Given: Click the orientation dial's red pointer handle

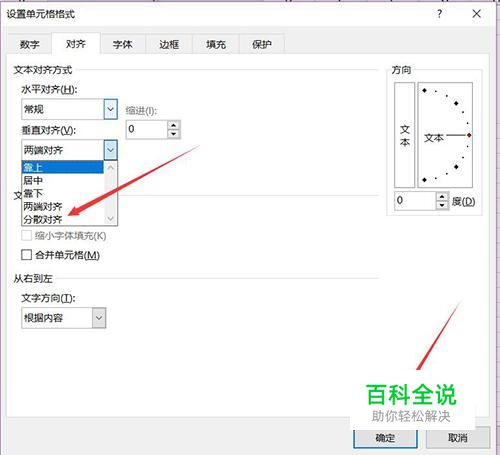Looking at the screenshot, I should [469, 135].
